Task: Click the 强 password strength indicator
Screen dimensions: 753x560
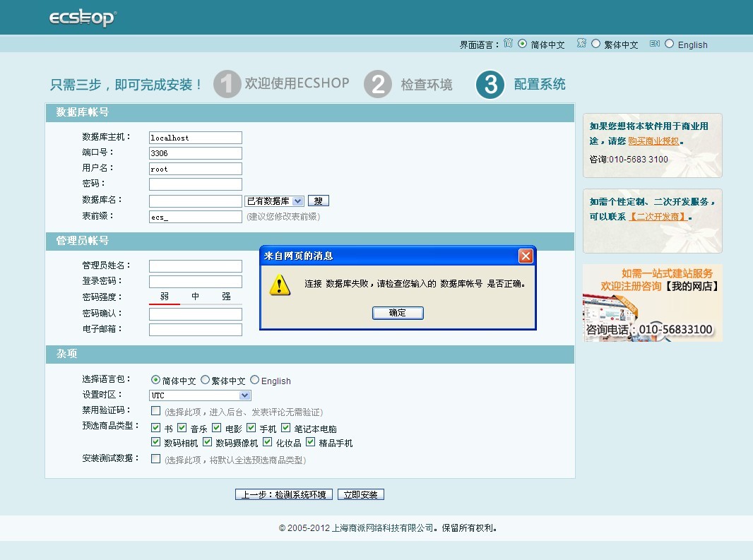Action: [x=226, y=297]
